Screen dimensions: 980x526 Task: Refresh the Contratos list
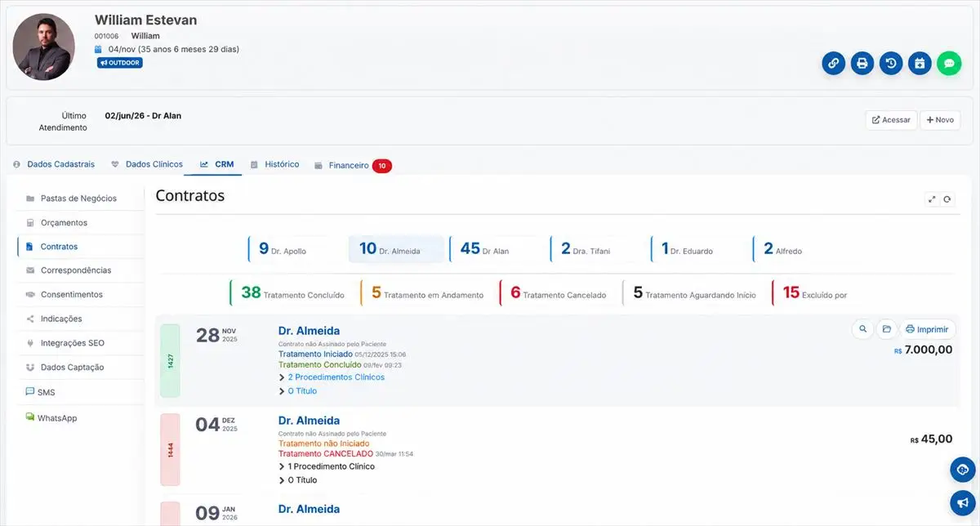click(947, 198)
